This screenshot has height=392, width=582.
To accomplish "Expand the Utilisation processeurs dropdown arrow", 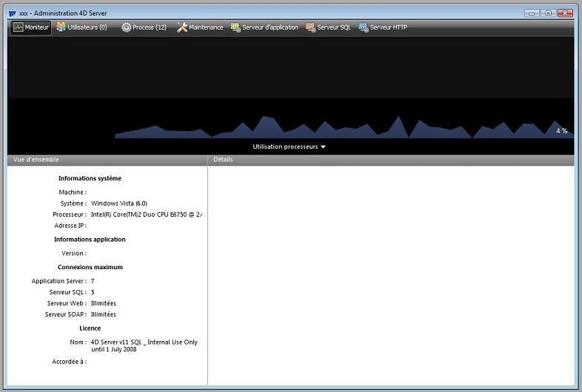I will (323, 147).
